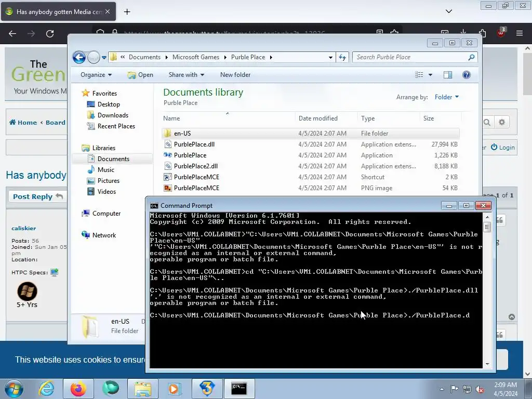Select Music library in navigation pane
Image resolution: width=532 pixels, height=399 pixels.
pos(106,170)
